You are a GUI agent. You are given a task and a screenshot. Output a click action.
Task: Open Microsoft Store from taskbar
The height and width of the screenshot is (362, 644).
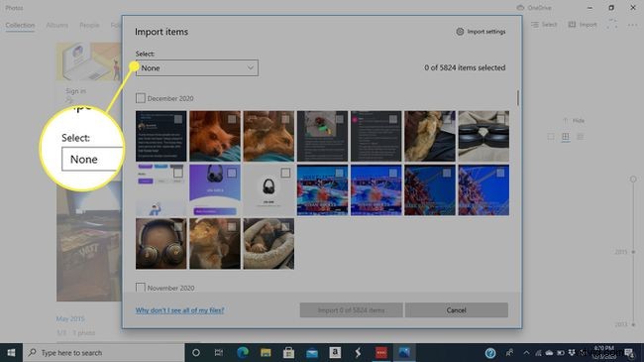[288, 352]
